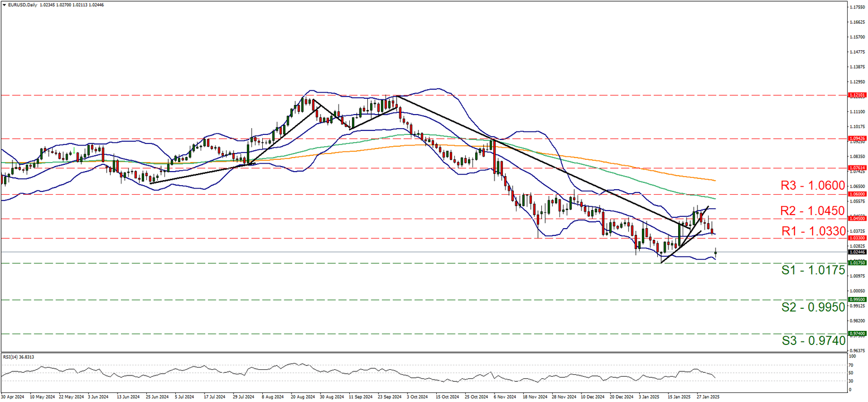Select the RSI(14) indicator label
The height and width of the screenshot is (402, 868).
[x=17, y=356]
